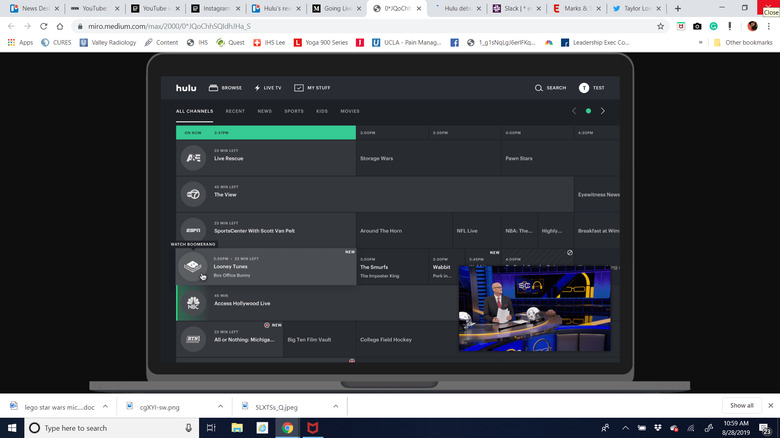Go to next guide page arrow
780x438 pixels.
(603, 111)
